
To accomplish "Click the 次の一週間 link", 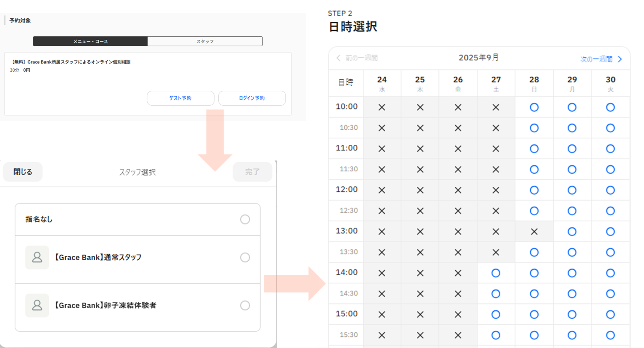I will pos(596,59).
